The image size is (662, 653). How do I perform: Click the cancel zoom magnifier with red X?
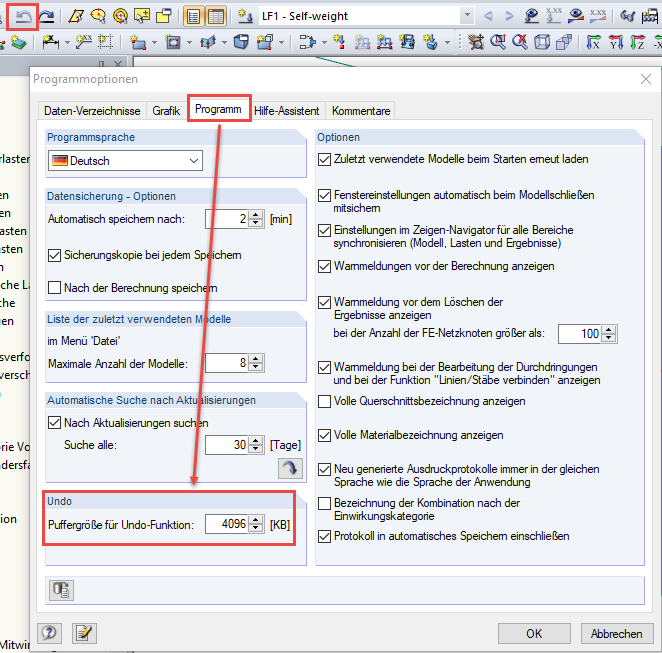point(520,42)
